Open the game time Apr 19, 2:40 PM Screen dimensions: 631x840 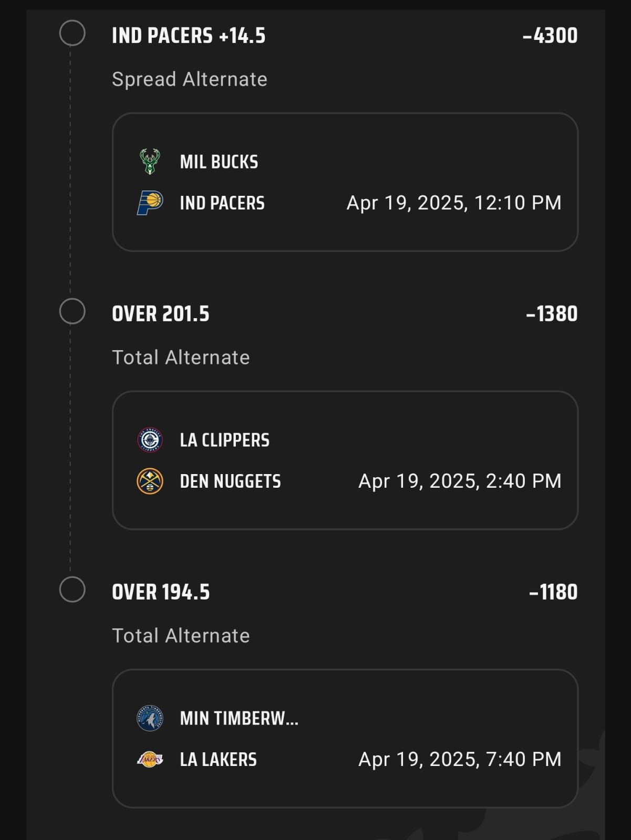pos(460,481)
